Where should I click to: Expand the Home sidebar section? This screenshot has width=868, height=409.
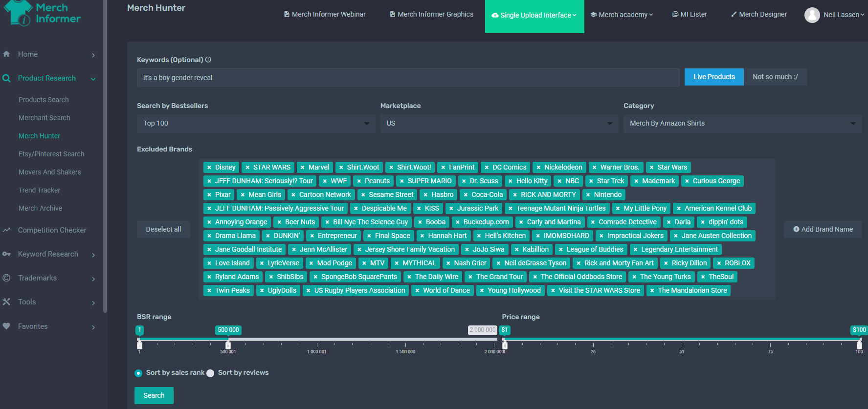[93, 55]
